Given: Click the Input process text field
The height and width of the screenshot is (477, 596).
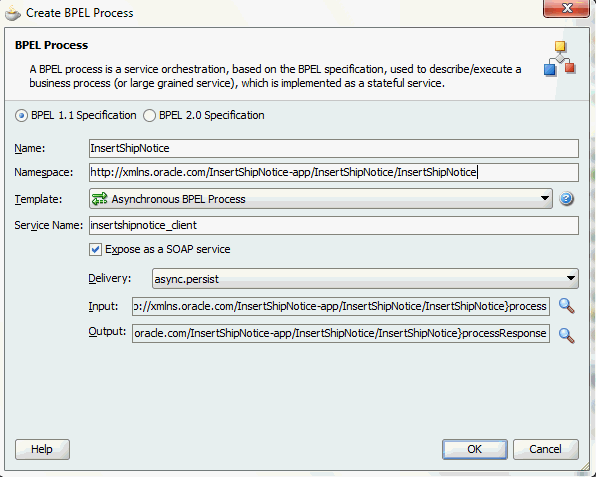Looking at the screenshot, I should (341, 306).
